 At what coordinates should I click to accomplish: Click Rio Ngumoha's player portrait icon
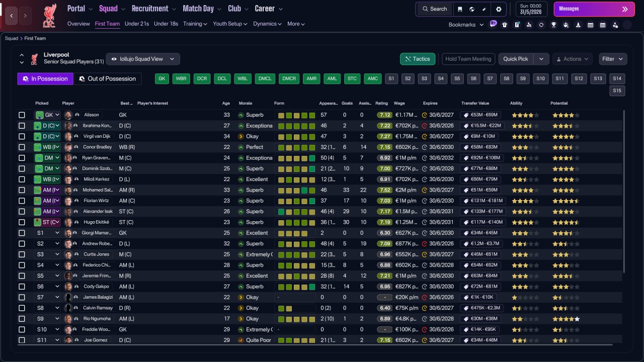click(x=68, y=319)
